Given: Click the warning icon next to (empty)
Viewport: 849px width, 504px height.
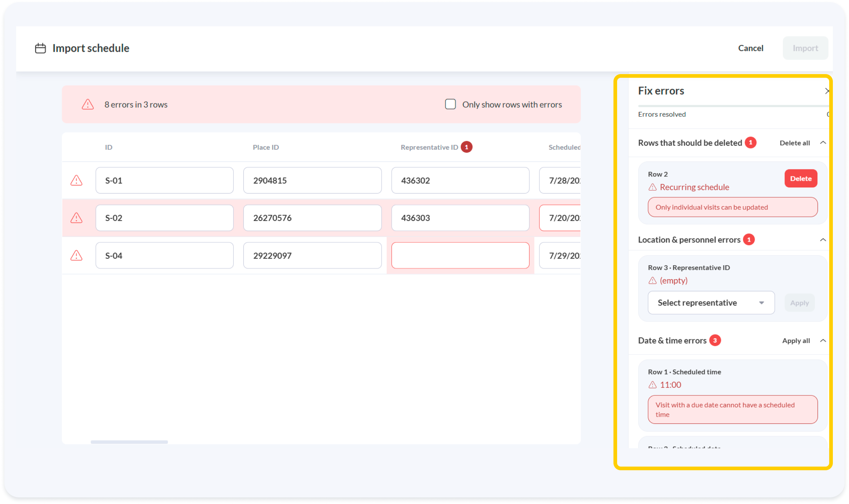Looking at the screenshot, I should [x=652, y=281].
